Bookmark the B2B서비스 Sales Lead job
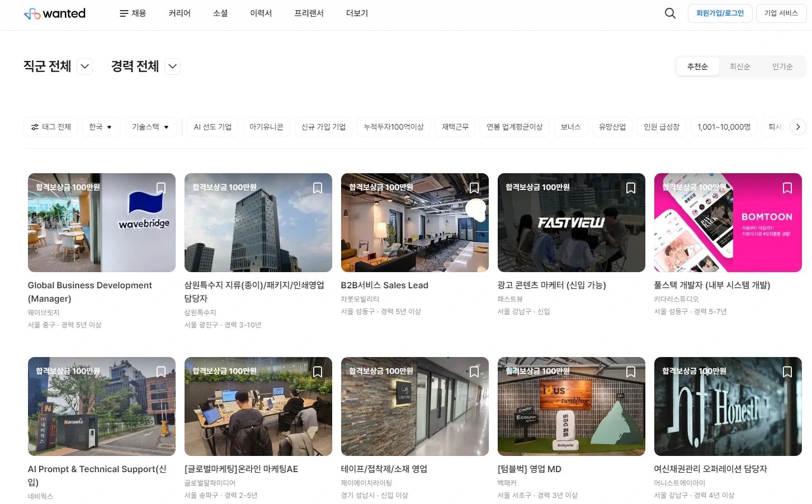 click(474, 188)
